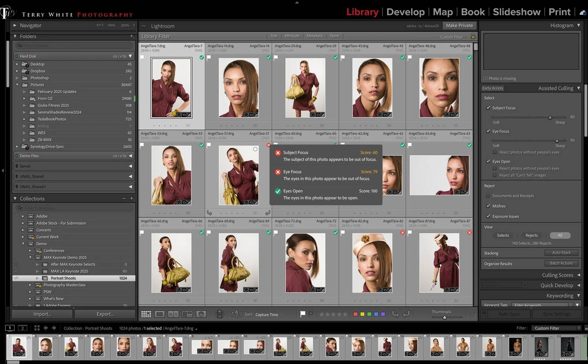The image size is (588, 364).
Task: Click the Make Private button
Action: point(459,25)
